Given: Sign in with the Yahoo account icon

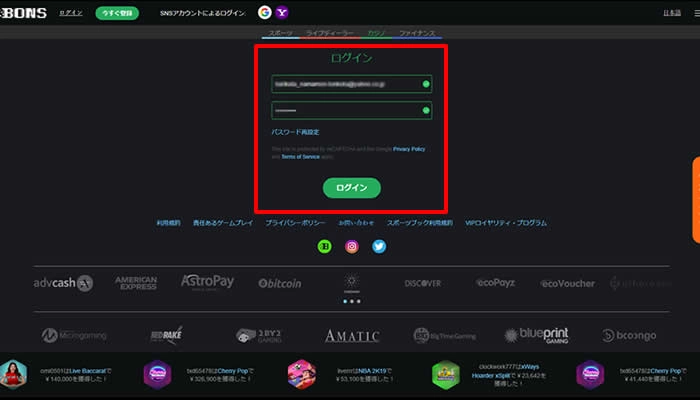Looking at the screenshot, I should pyautogui.click(x=283, y=13).
